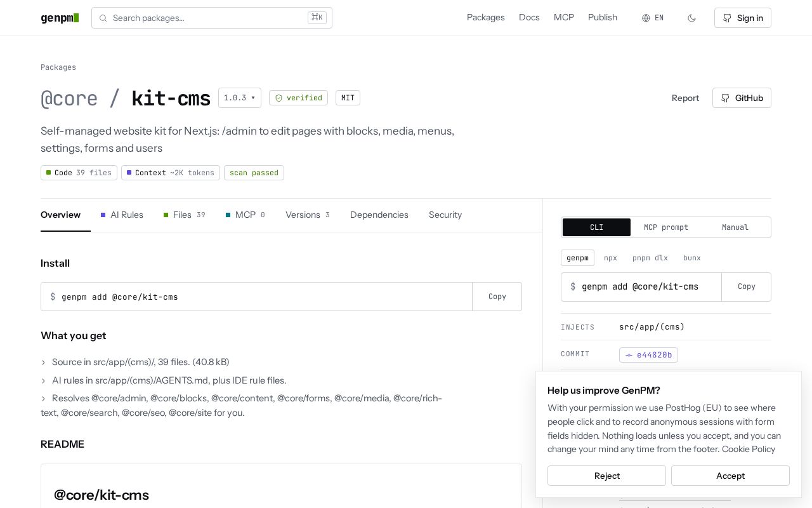This screenshot has height=508, width=812.
Task: Open the 1.0.3 version dropdown
Action: [x=240, y=98]
